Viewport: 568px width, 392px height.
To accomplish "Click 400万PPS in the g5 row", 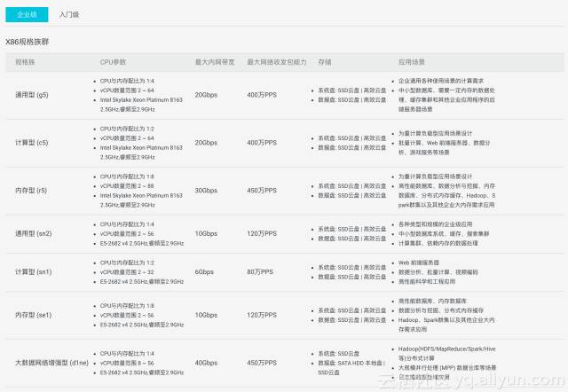I will click(262, 95).
